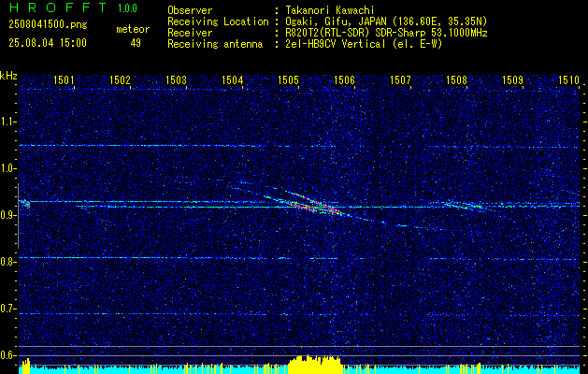The height and width of the screenshot is (374, 588).
Task: Click time marker 1505
Action: tap(288, 79)
